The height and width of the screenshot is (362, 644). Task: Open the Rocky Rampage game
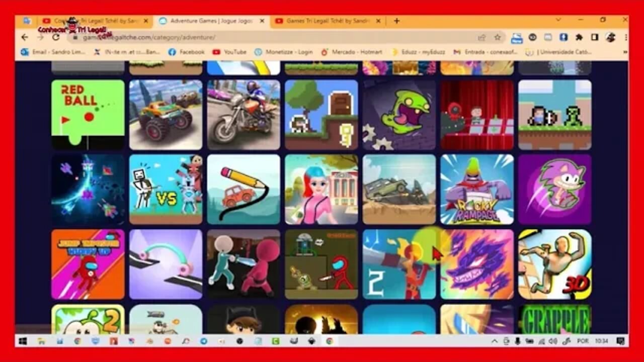[477, 189]
